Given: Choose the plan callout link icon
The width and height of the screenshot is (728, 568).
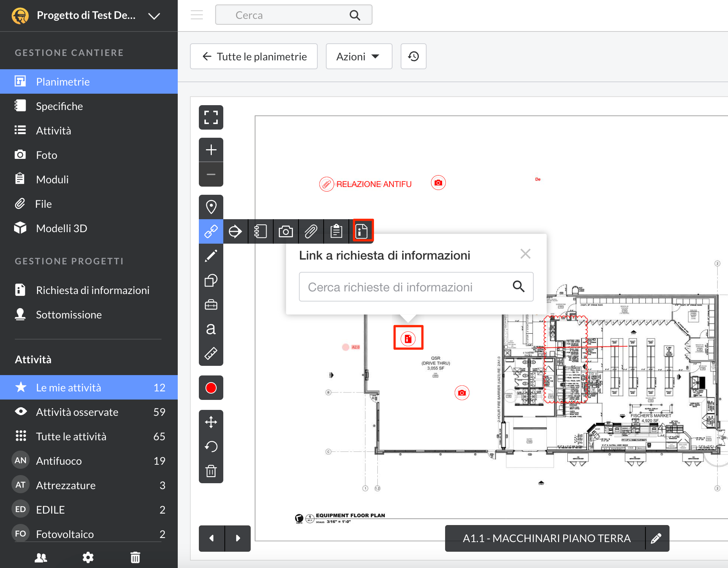Looking at the screenshot, I should (x=235, y=231).
